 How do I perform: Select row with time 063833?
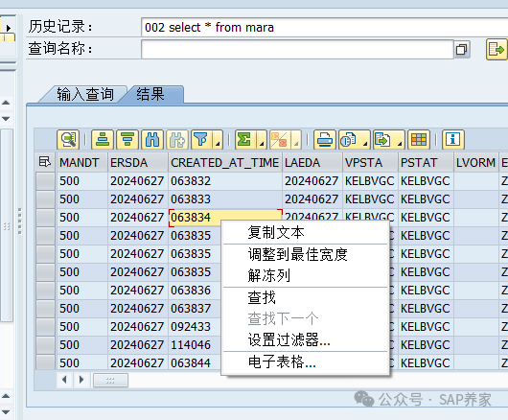(x=45, y=199)
